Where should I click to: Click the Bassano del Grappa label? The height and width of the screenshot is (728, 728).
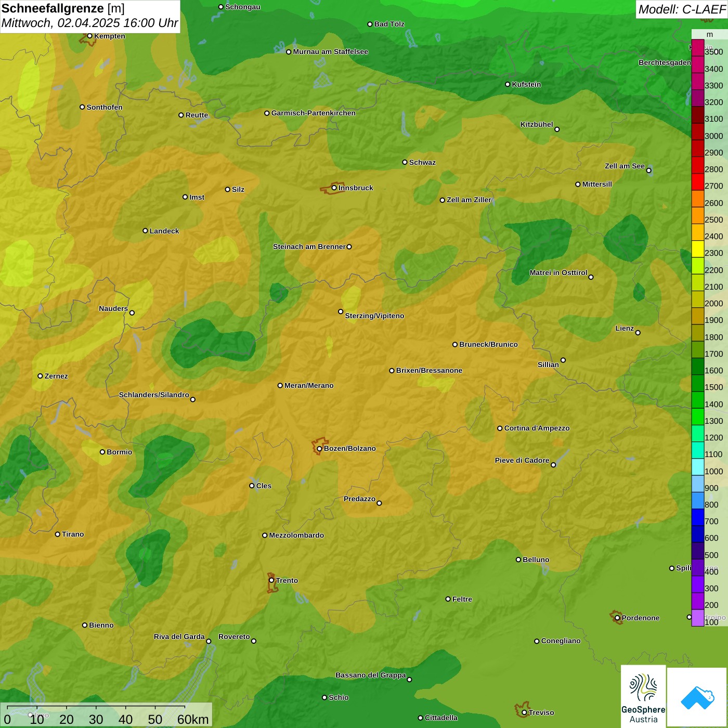pyautogui.click(x=370, y=675)
